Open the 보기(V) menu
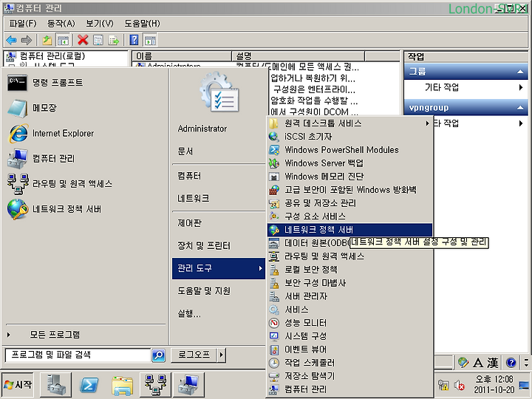 point(100,24)
